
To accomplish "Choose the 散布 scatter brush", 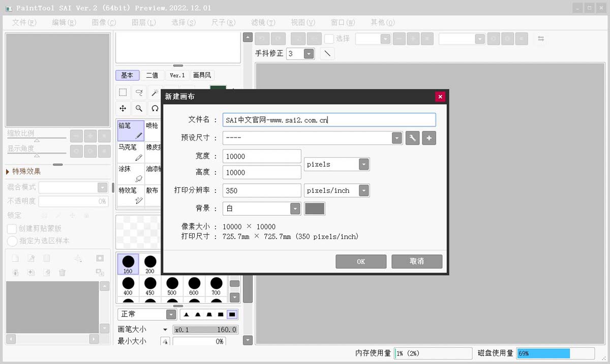I will tap(153, 196).
